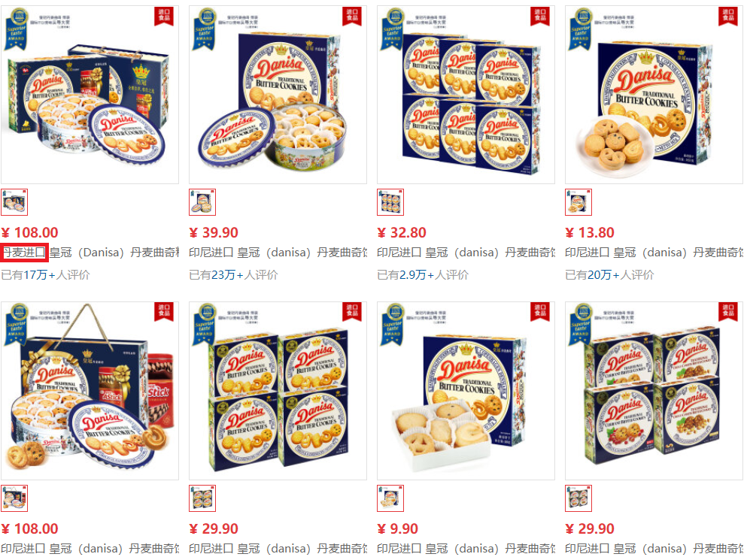Viewport: 750px width, 560px height.
Task: Click the ¥29.90 four-box traditional cookies image
Action: (x=278, y=391)
